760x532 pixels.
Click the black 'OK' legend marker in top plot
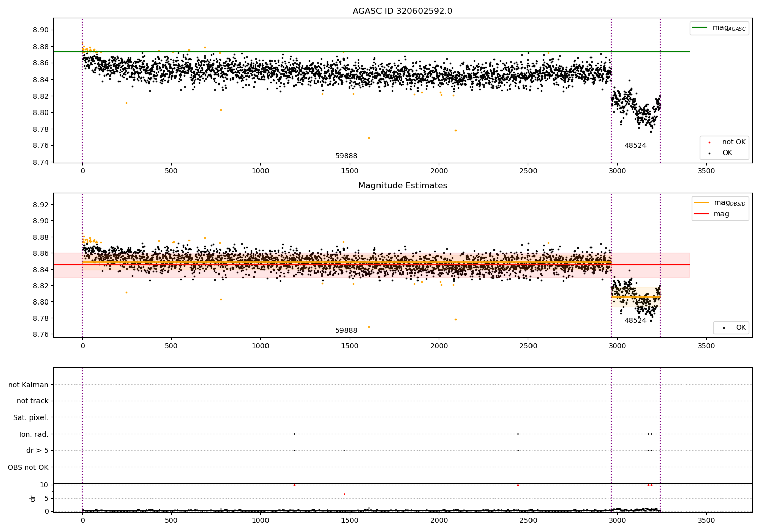(x=709, y=153)
